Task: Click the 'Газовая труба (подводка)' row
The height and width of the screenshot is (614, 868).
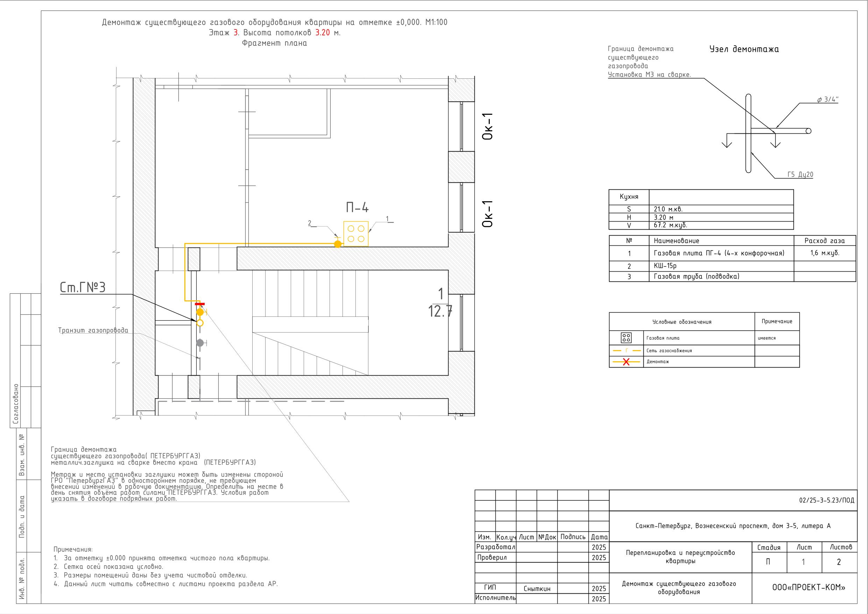Action: tap(733, 276)
